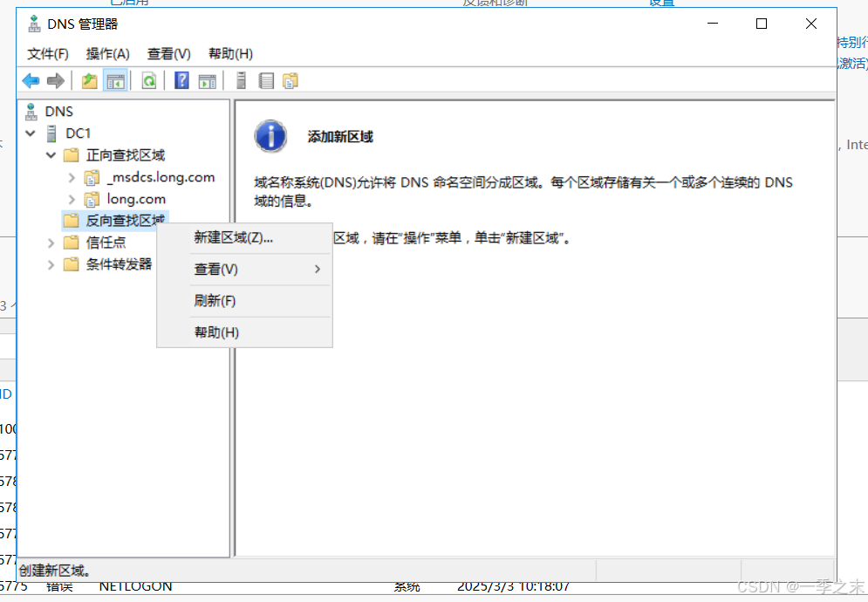Select the long.com tree label
The image size is (868, 602).
[136, 199]
